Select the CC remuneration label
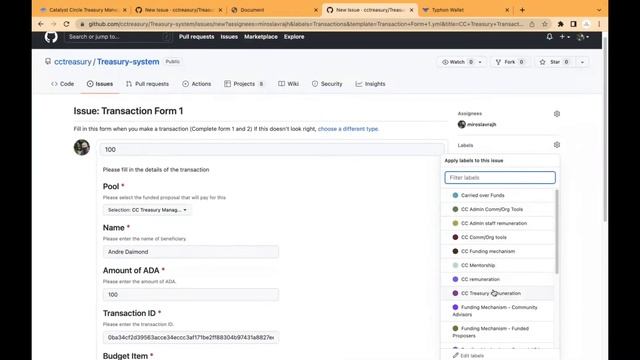The height and width of the screenshot is (360, 640). point(498,279)
